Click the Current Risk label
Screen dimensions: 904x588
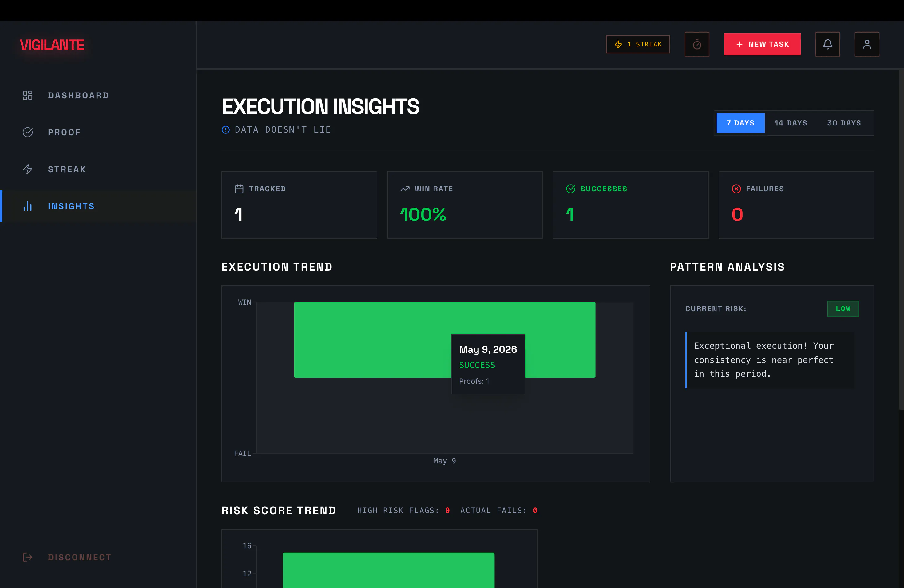coord(716,309)
